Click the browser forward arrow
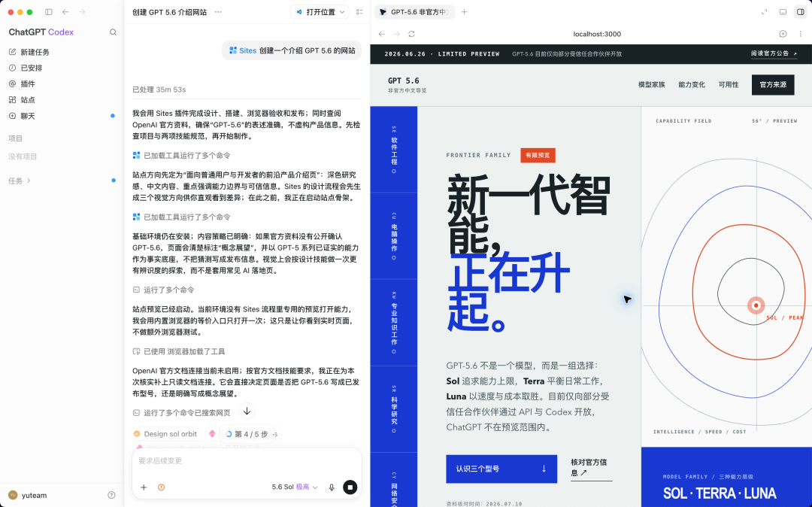The image size is (812, 507). click(397, 34)
